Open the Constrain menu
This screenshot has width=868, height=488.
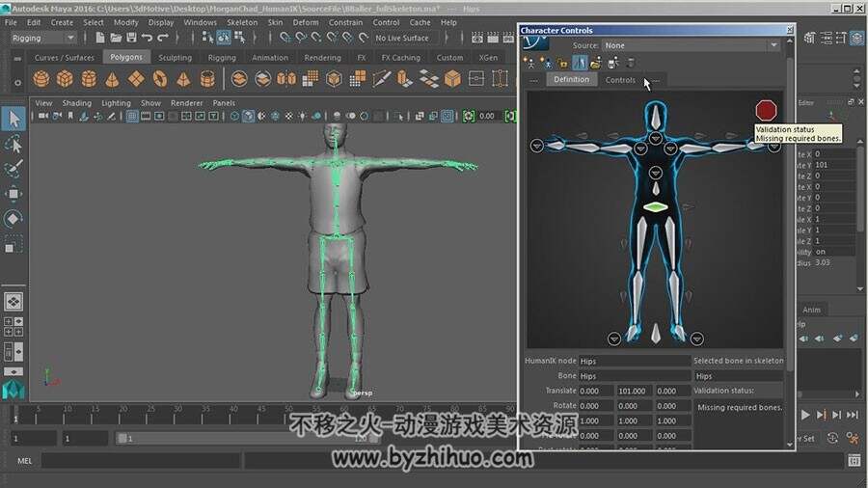345,23
